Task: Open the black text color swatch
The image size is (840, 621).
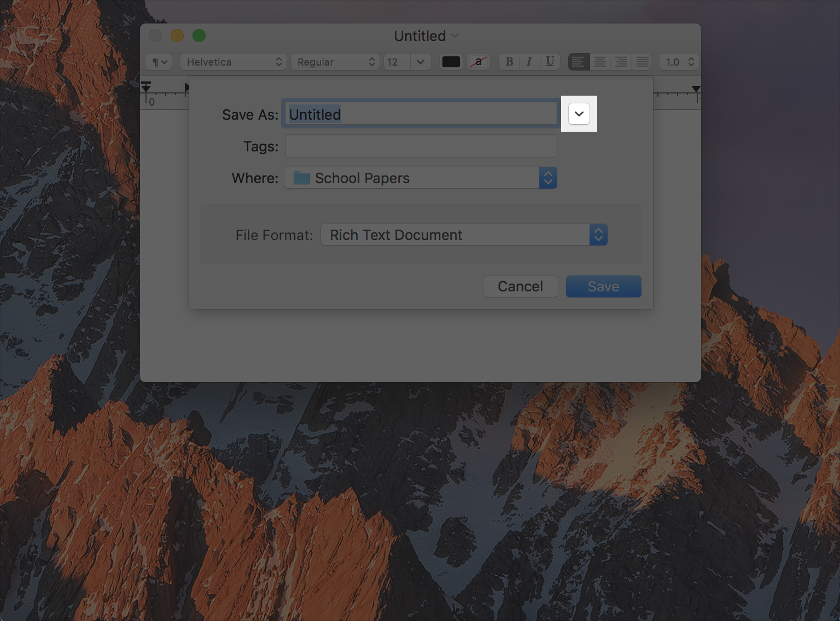Action: pos(451,62)
